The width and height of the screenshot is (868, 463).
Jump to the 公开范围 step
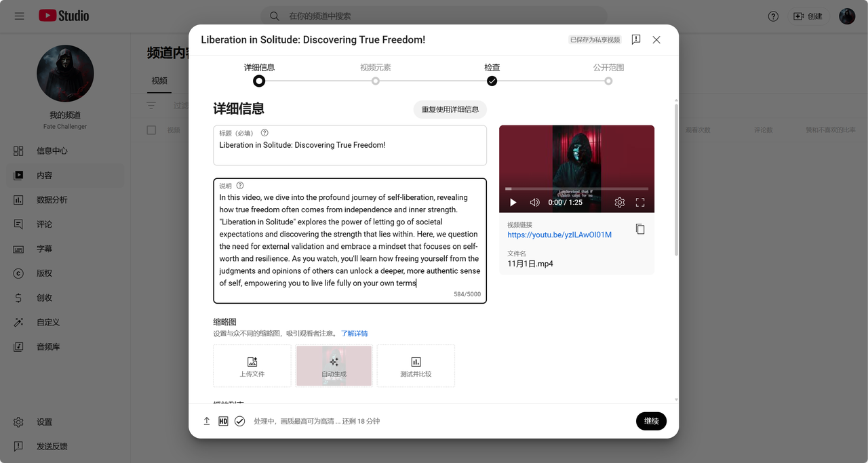pos(608,81)
